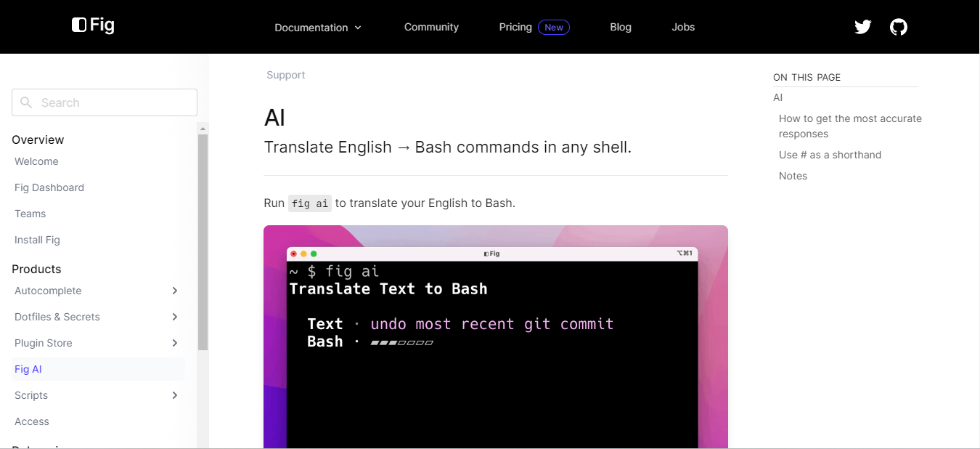Image resolution: width=980 pixels, height=449 pixels.
Task: Open the Jobs page
Action: [x=683, y=27]
